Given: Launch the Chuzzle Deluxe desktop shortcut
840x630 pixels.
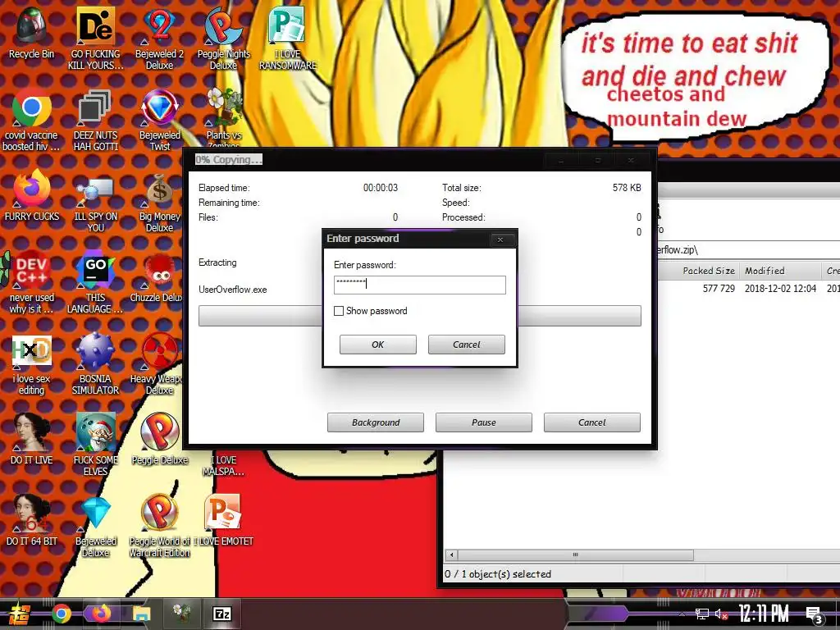Looking at the screenshot, I should 158,276.
